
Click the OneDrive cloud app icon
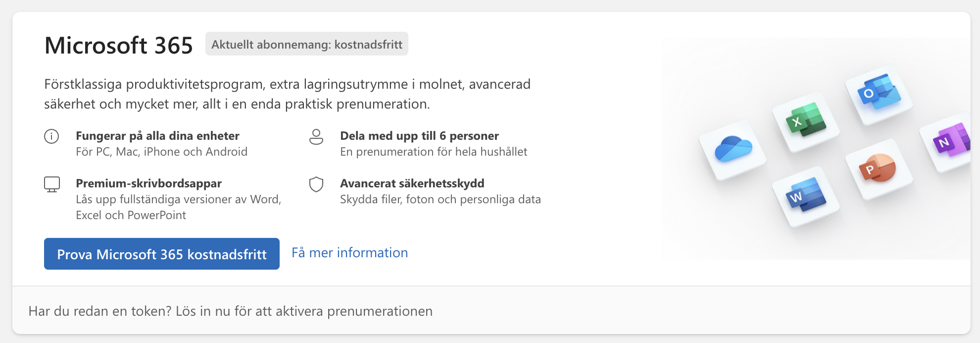point(733,149)
